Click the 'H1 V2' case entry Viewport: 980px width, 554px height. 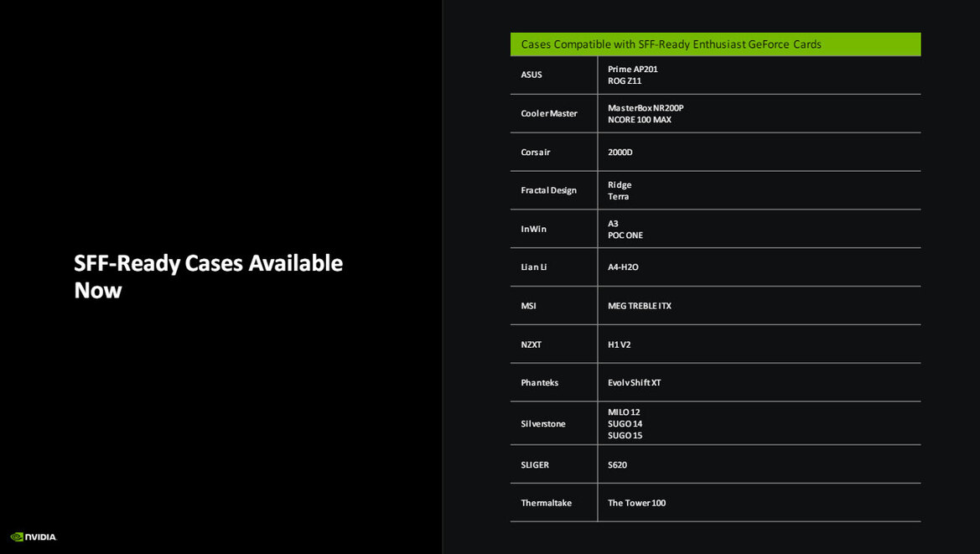[620, 344]
